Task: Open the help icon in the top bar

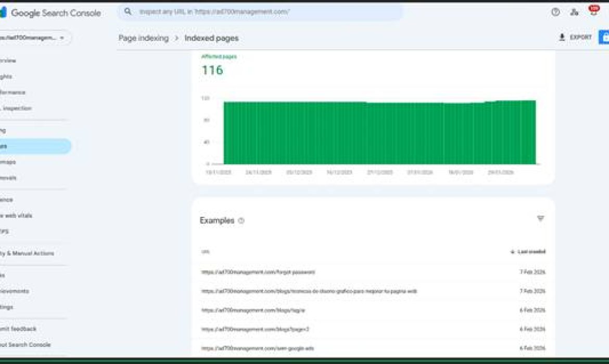Action: (x=555, y=11)
